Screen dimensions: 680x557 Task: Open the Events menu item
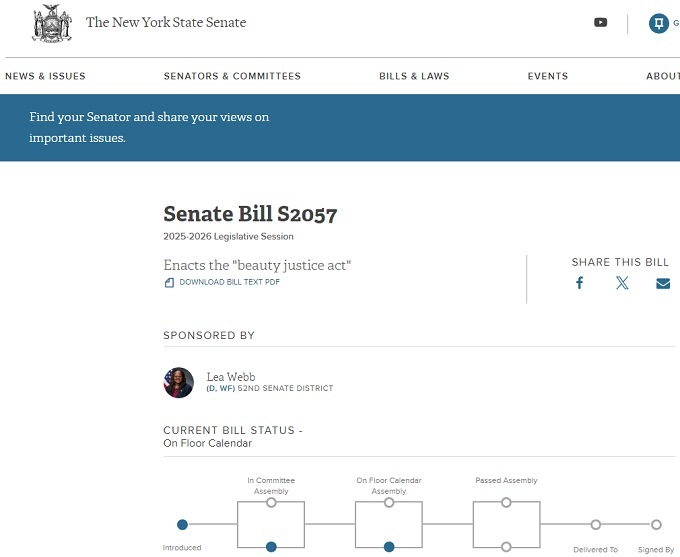coord(547,76)
